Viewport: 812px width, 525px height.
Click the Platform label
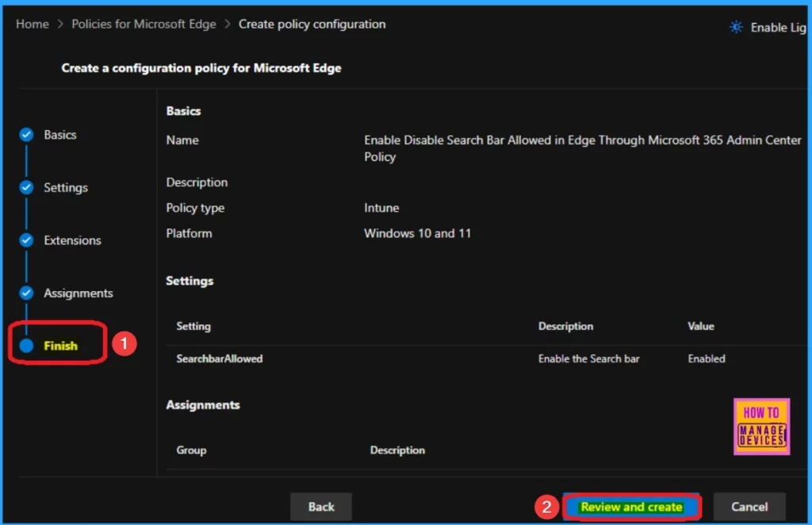click(x=189, y=233)
